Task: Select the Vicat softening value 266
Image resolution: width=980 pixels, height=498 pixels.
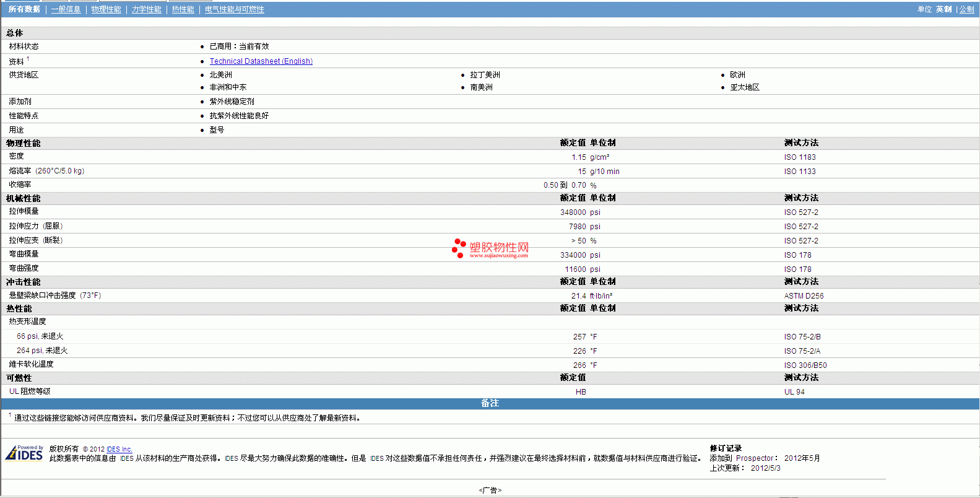Action: (579, 365)
